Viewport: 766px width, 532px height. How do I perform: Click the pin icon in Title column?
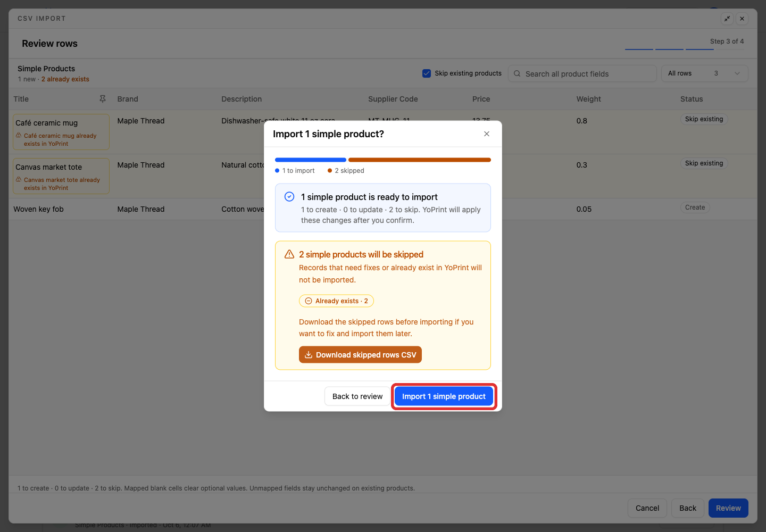(103, 99)
